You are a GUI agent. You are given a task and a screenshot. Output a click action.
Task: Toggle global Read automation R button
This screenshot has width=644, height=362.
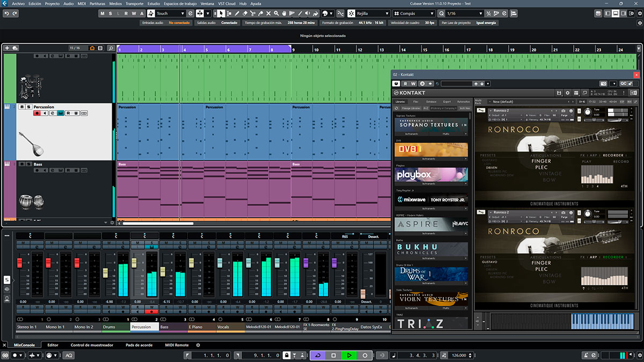pos(127,13)
